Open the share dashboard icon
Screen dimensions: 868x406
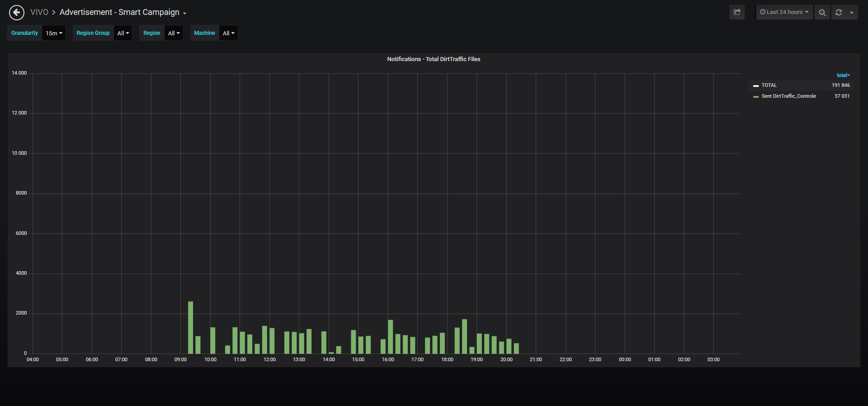pyautogui.click(x=737, y=12)
